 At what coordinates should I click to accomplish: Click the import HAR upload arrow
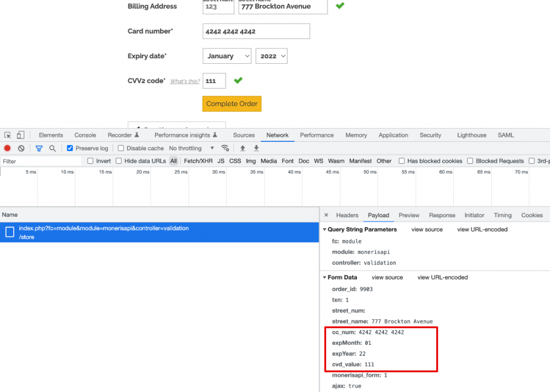click(x=243, y=148)
